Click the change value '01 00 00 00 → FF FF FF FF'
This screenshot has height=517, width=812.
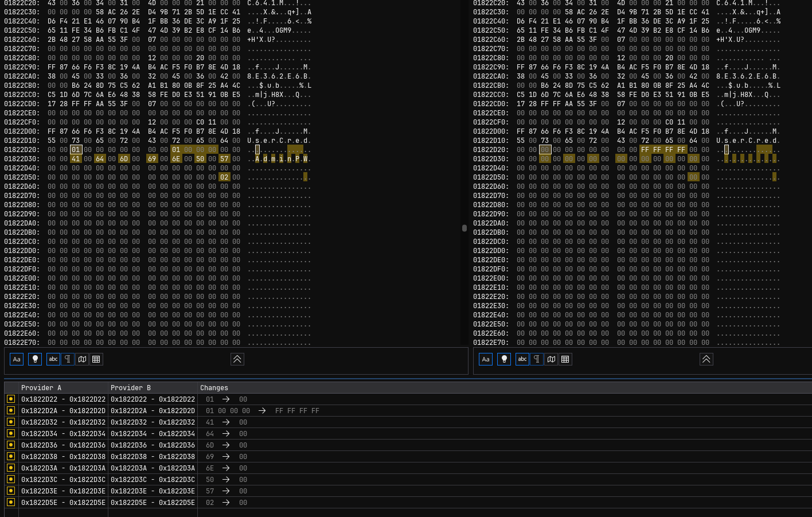point(263,411)
